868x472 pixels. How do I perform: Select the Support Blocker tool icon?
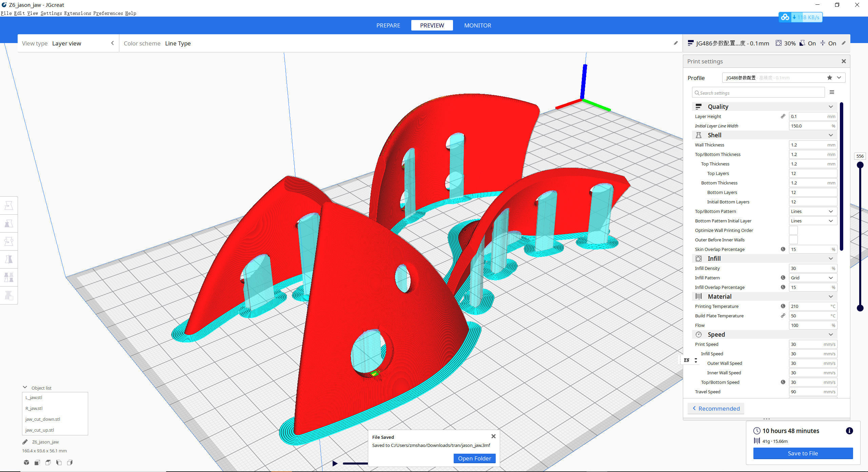(x=9, y=295)
